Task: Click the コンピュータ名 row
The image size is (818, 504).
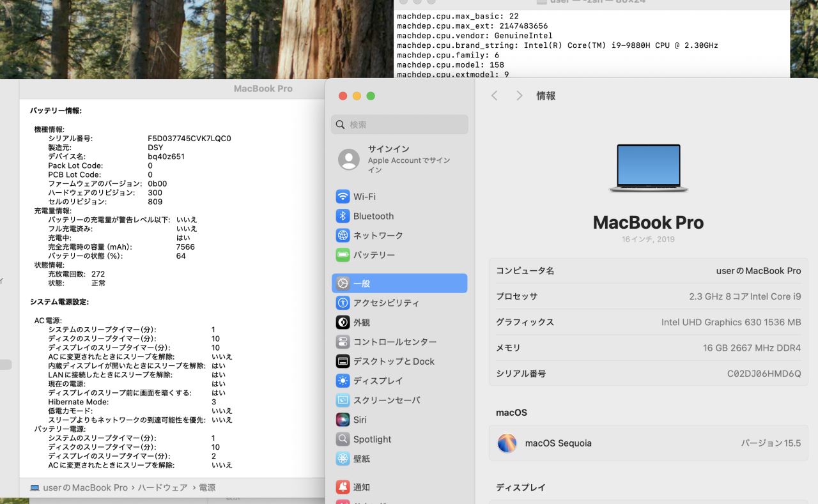Action: point(648,271)
